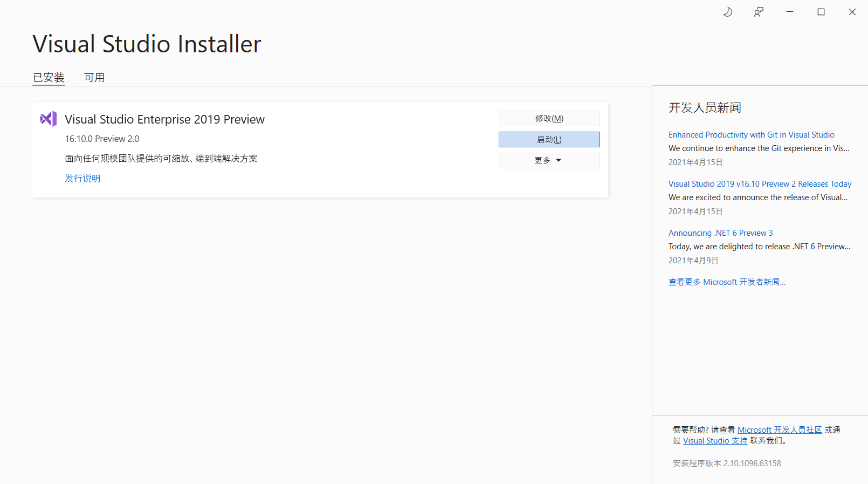Click the 2021年4月9日 date text

tap(693, 261)
